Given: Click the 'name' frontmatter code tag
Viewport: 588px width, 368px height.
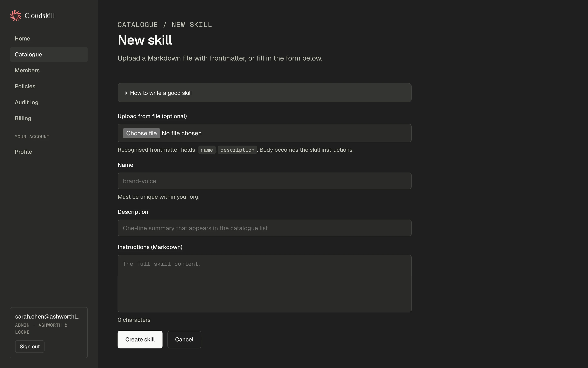Looking at the screenshot, I should tap(207, 150).
